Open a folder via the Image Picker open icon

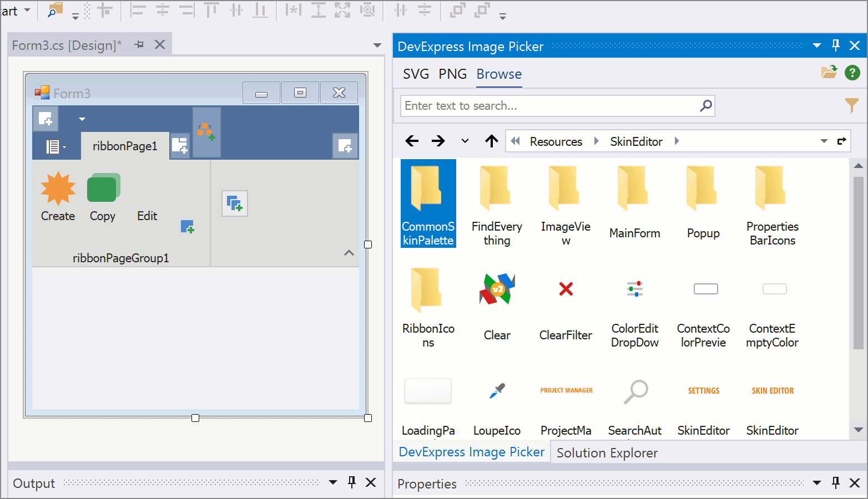coord(829,72)
